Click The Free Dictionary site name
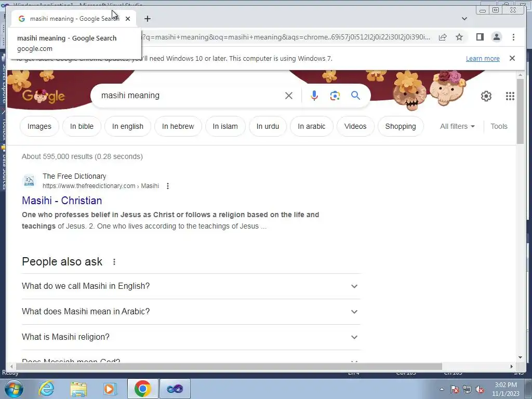The width and height of the screenshot is (532, 399). click(74, 176)
